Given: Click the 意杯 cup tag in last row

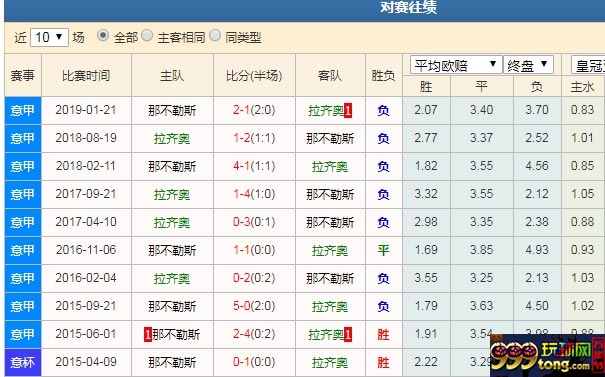Looking at the screenshot, I should coord(23,362).
